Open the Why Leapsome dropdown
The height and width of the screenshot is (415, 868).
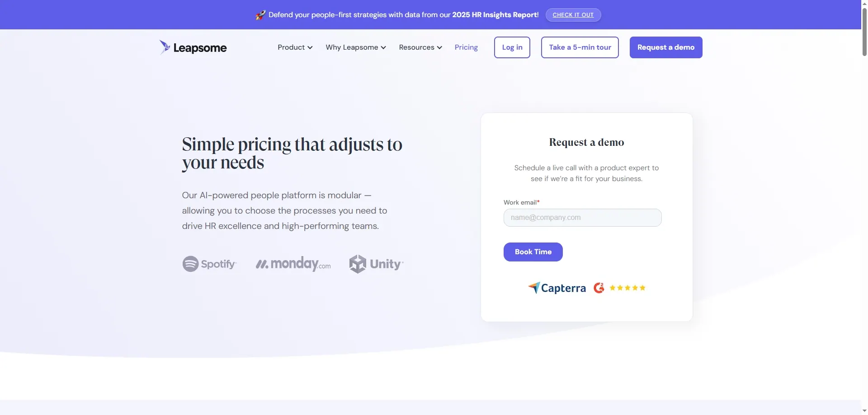pos(356,47)
